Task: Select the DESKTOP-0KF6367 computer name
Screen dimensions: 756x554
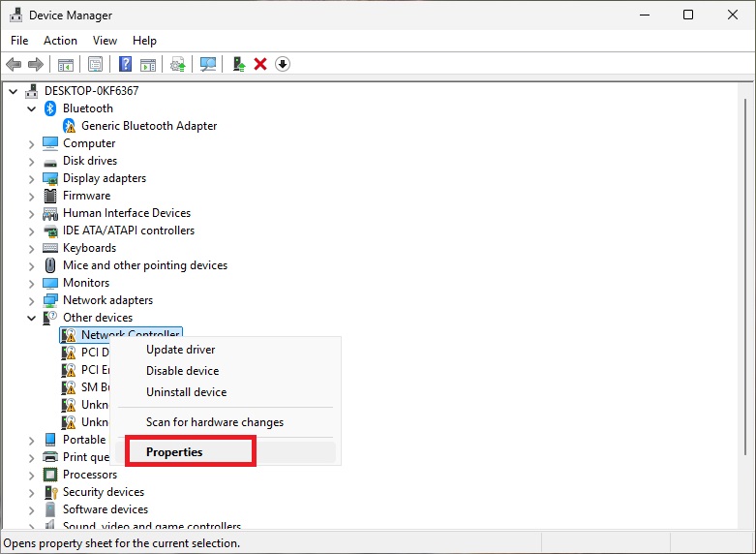Action: (x=92, y=91)
